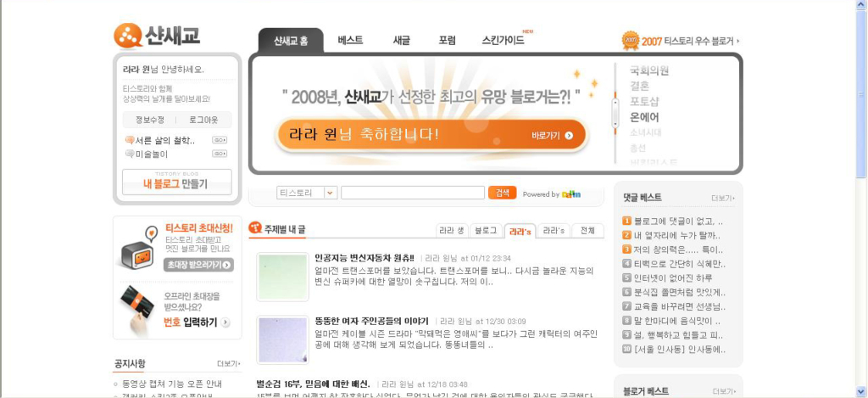Click the 바로가기 button on the banner
This screenshot has height=398, width=868.
click(552, 135)
